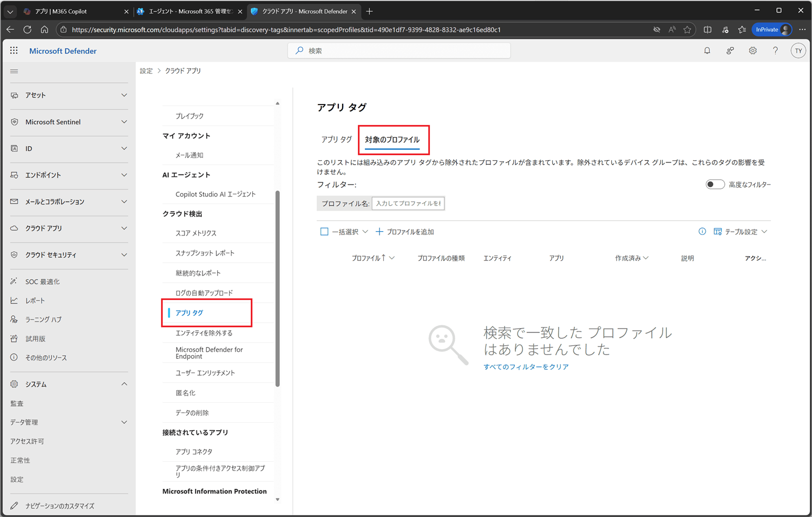
Task: Open the help question mark icon
Action: coord(775,50)
